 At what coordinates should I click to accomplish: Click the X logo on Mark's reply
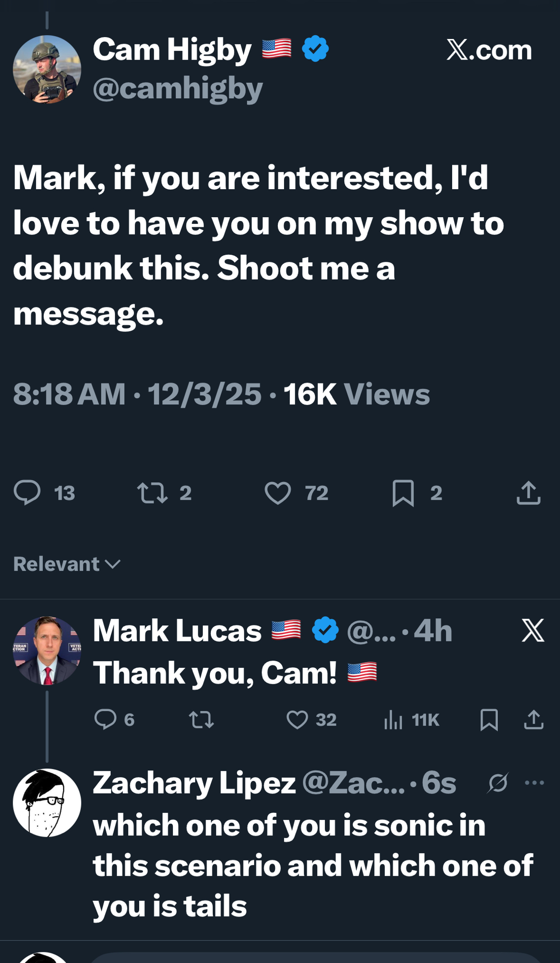pos(533,631)
